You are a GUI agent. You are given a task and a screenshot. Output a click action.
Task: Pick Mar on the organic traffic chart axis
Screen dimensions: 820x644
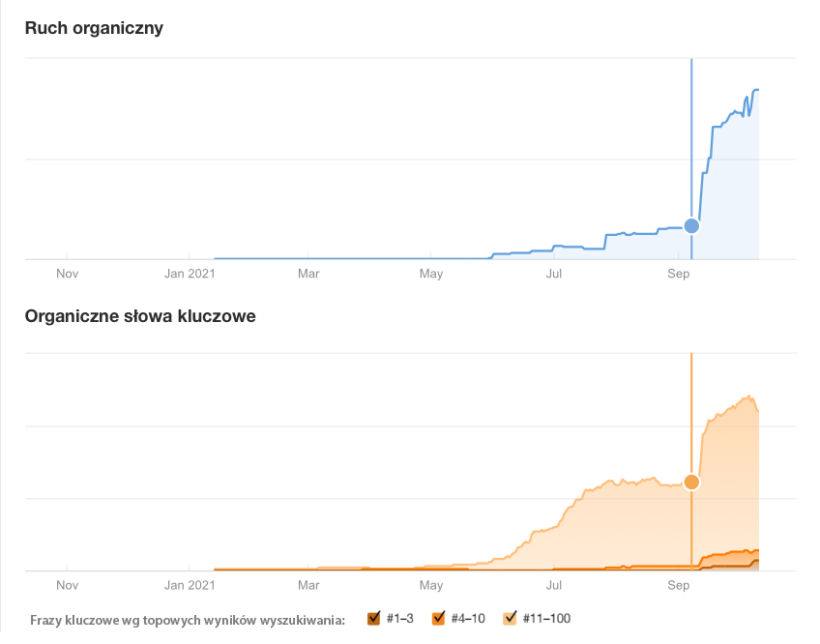(308, 274)
